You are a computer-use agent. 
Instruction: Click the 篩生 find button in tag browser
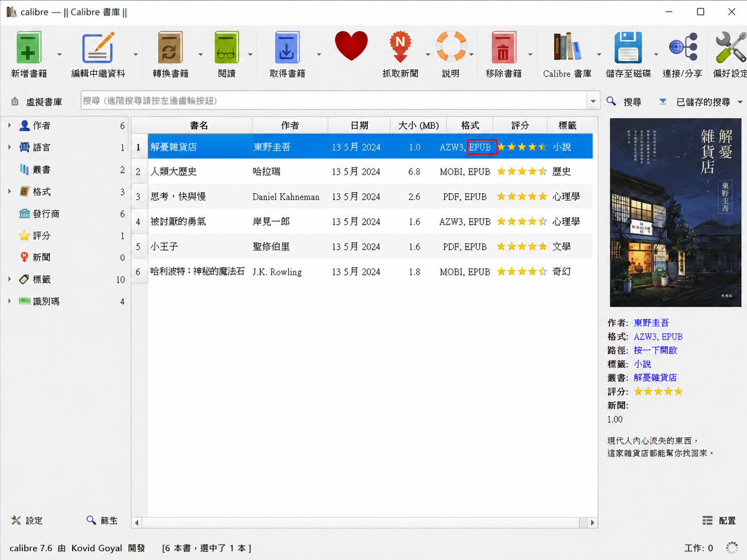tap(102, 520)
